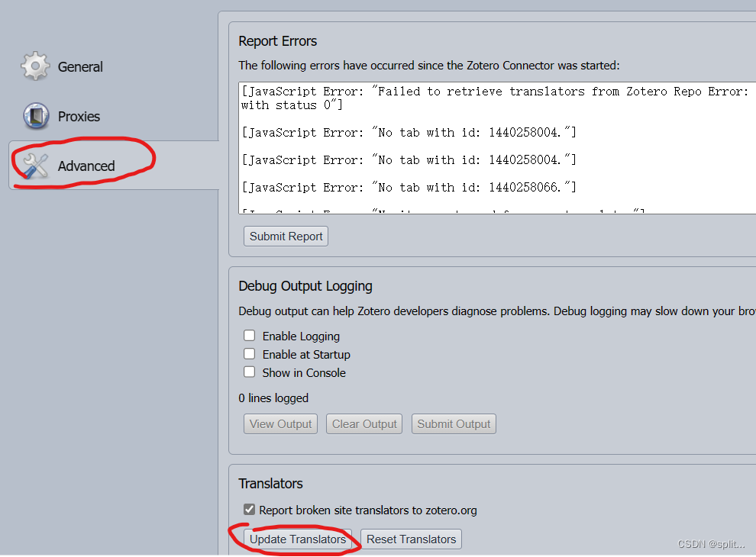Click the Advanced wrench and screwdriver icon
Screen dimensions: 756x557
point(35,166)
